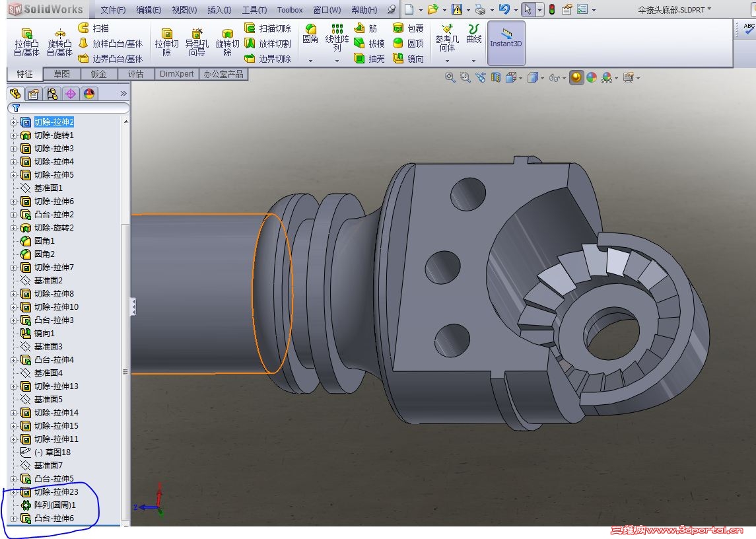Open the 工具(T) menu
Viewport: 756px width, 539px height.
254,10
